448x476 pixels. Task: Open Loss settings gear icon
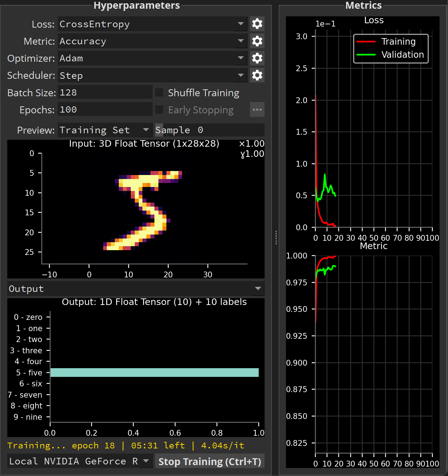(257, 24)
